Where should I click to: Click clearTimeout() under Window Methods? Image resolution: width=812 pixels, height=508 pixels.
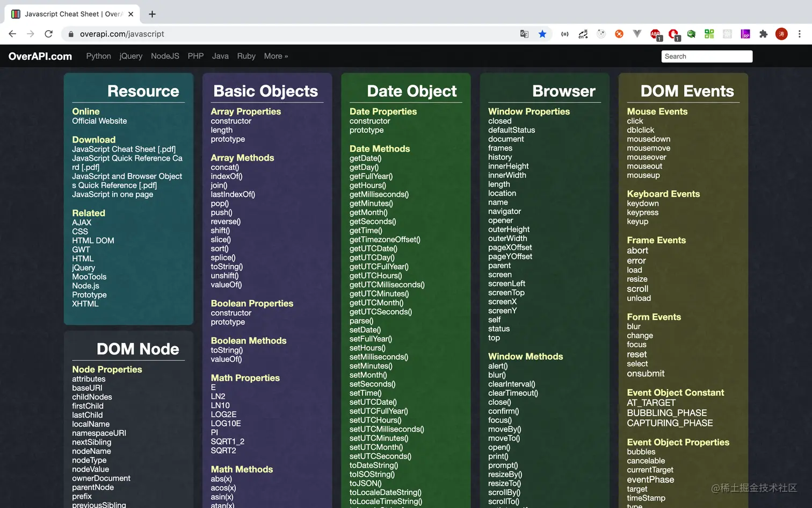click(513, 393)
